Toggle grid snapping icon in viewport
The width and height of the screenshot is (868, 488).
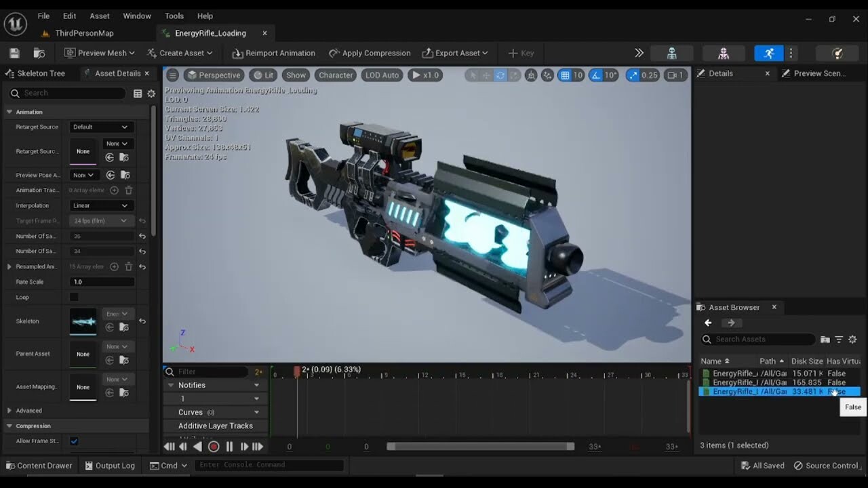point(564,75)
